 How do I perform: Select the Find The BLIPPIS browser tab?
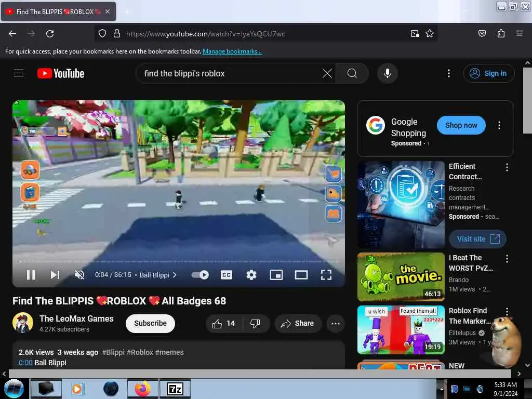tap(58, 11)
